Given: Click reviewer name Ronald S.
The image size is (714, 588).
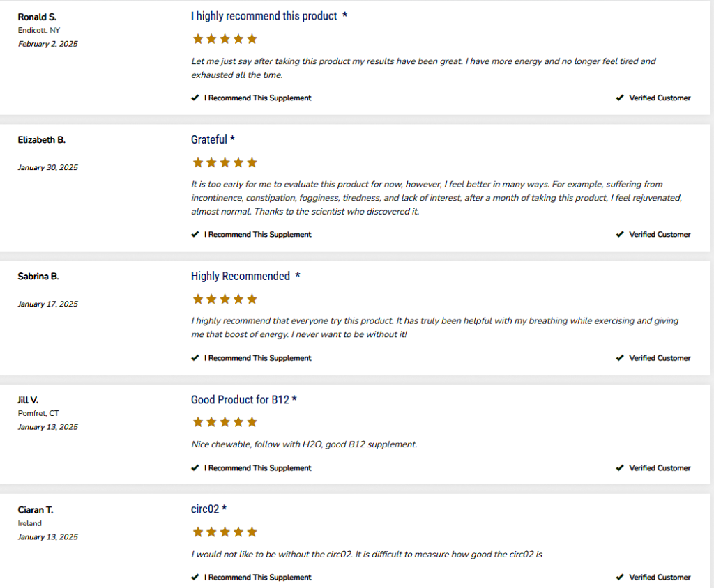Looking at the screenshot, I should [37, 17].
